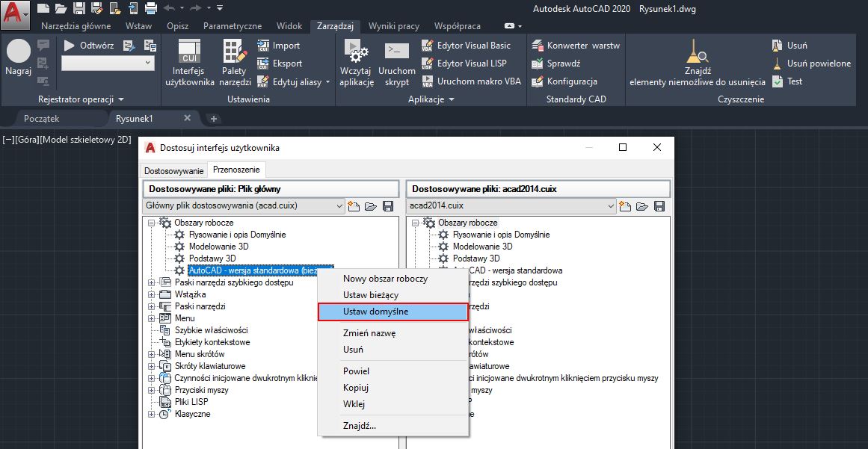Open Edytor Visual LISP
This screenshot has height=449, width=868.
[x=464, y=63]
